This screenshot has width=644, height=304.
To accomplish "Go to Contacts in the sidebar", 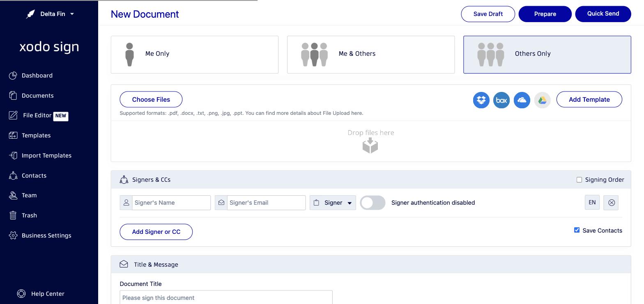I will [x=34, y=176].
